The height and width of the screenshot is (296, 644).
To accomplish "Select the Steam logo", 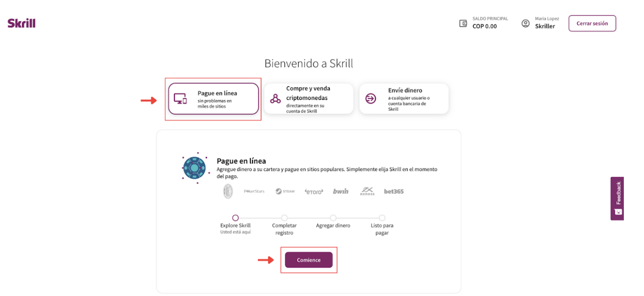I will (x=285, y=191).
